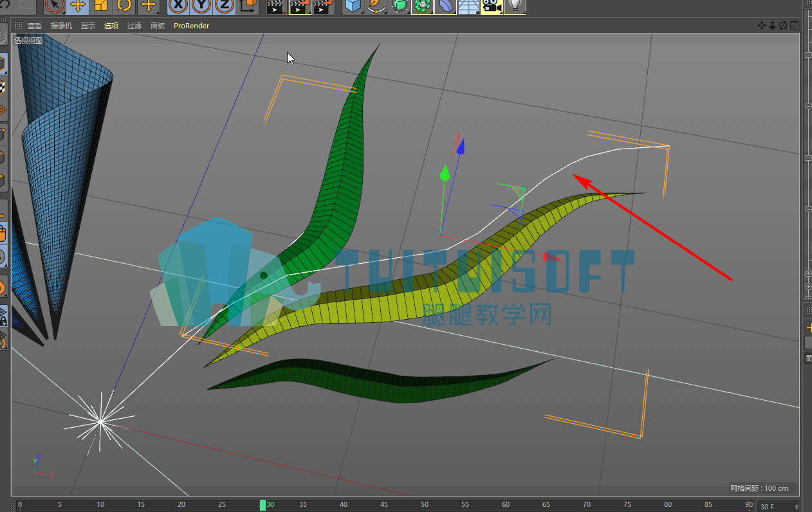This screenshot has height=512, width=812.
Task: Open the 过滤 filter menu
Action: (134, 26)
